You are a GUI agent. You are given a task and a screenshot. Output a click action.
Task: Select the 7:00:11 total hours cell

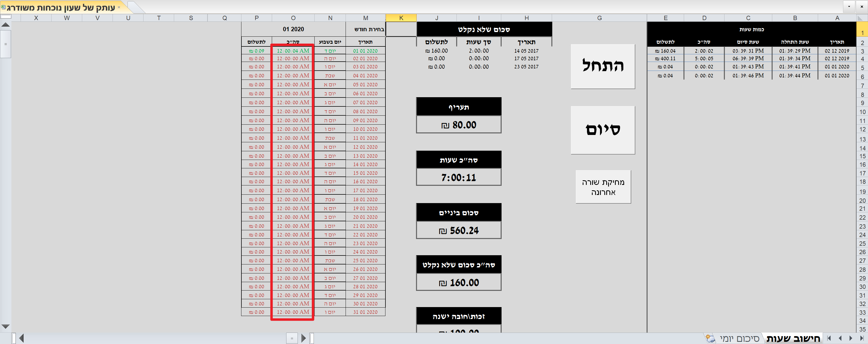(459, 177)
